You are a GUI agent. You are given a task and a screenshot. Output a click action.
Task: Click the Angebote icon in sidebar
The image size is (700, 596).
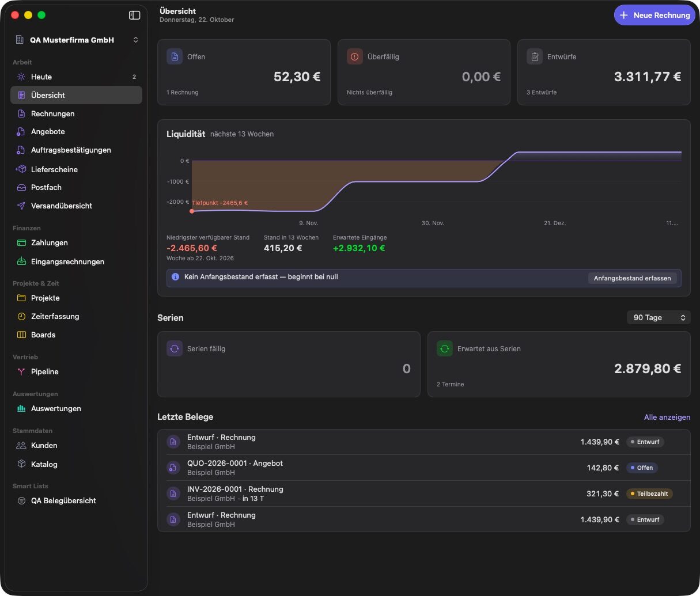tap(21, 131)
